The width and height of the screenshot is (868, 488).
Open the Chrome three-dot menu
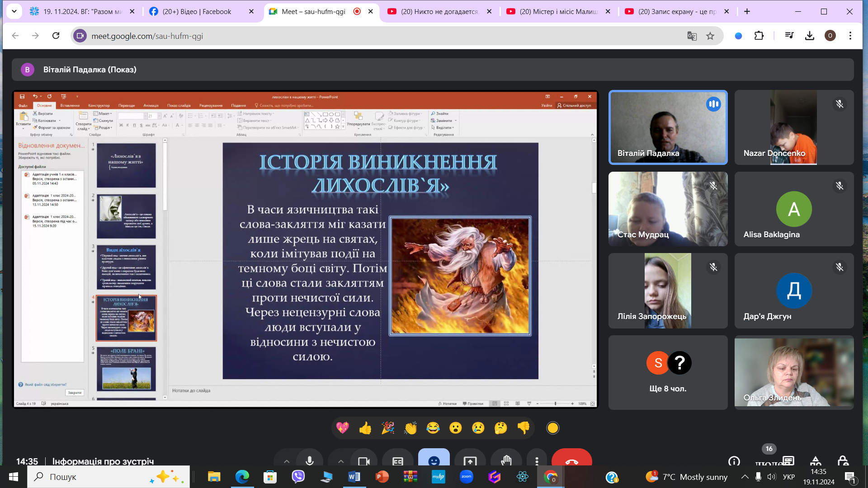(x=850, y=36)
